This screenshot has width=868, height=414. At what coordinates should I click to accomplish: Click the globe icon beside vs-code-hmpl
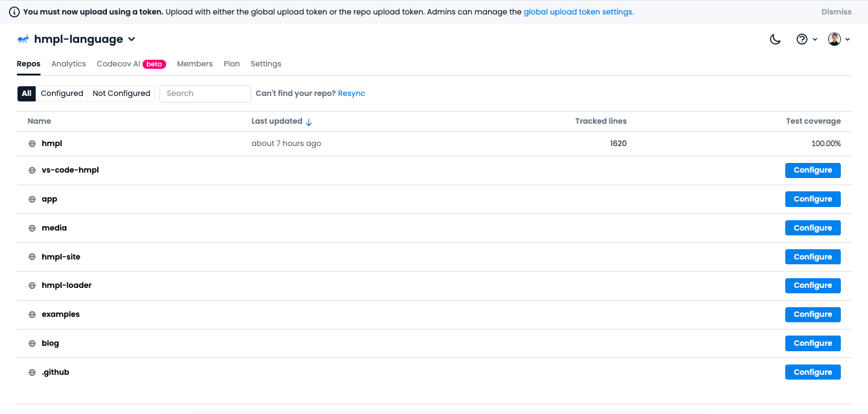tap(32, 171)
